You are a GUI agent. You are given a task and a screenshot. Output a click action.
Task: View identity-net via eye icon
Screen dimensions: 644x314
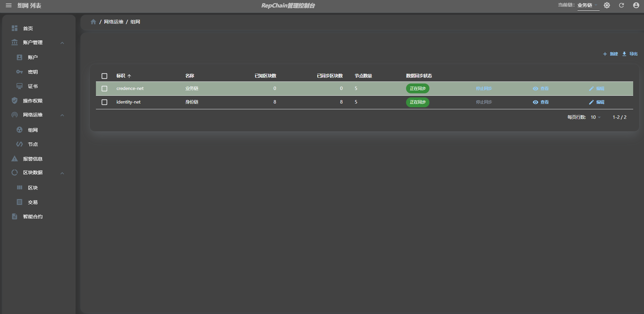point(535,102)
